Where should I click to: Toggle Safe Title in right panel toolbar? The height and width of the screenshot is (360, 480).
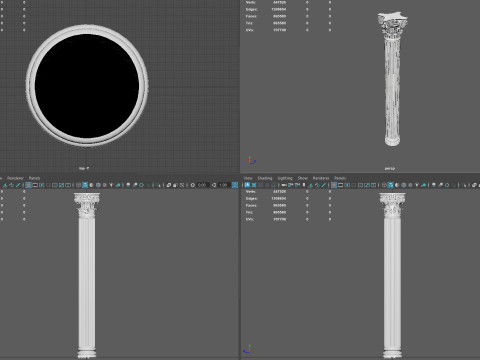tap(373, 185)
